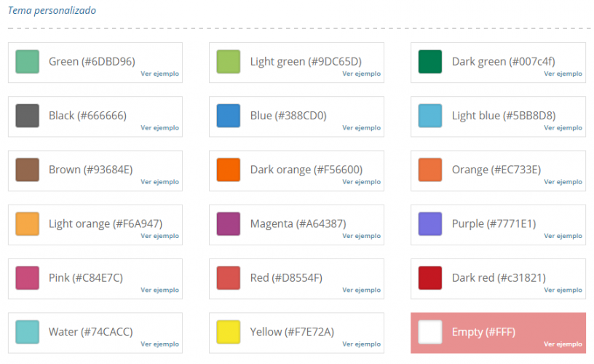Select the Green #6DBD96 color swatch
The height and width of the screenshot is (364, 594).
(x=27, y=62)
